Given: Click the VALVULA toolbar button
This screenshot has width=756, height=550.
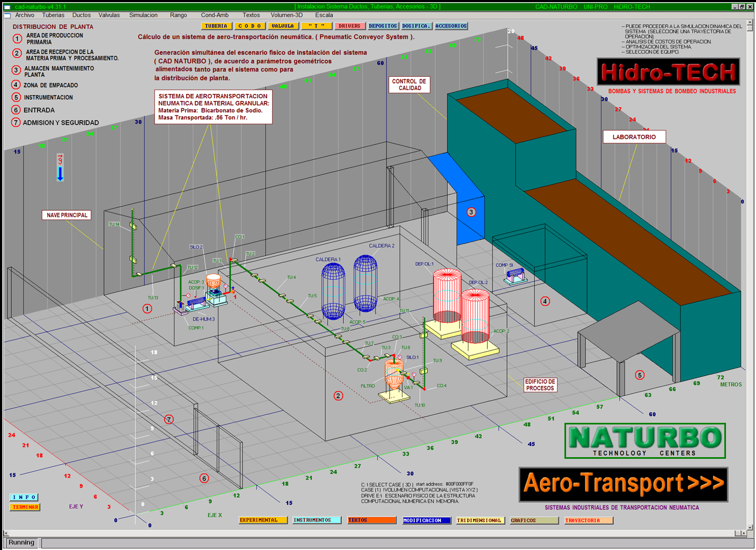Looking at the screenshot, I should coord(283,26).
